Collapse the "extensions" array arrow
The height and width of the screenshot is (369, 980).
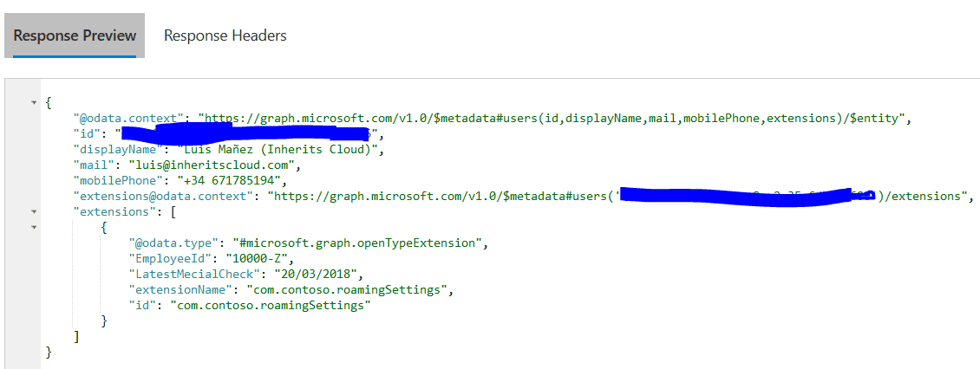coord(33,211)
